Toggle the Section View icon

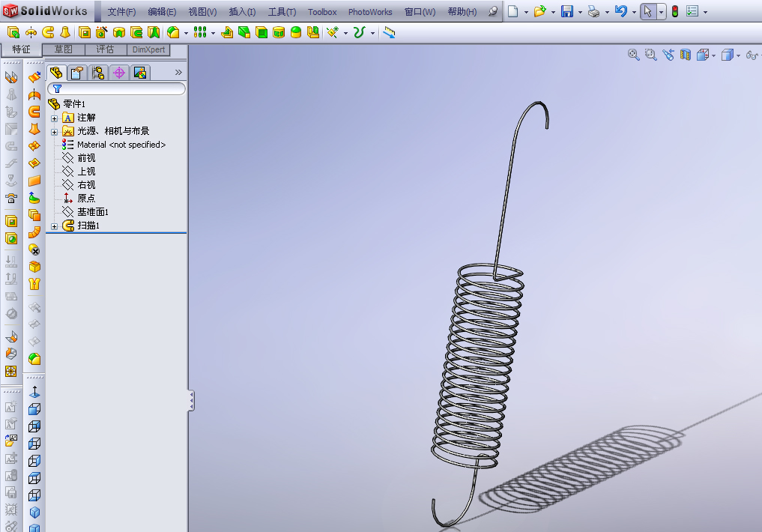686,55
